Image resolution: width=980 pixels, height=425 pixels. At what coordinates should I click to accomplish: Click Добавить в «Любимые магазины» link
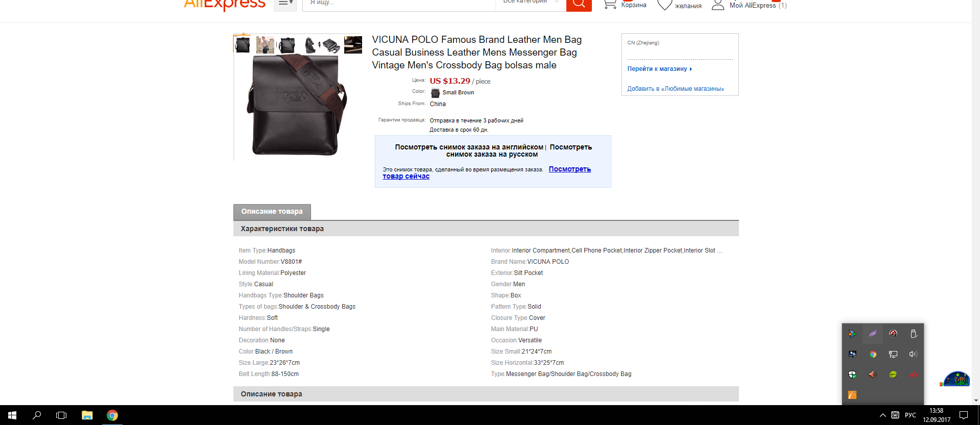676,89
